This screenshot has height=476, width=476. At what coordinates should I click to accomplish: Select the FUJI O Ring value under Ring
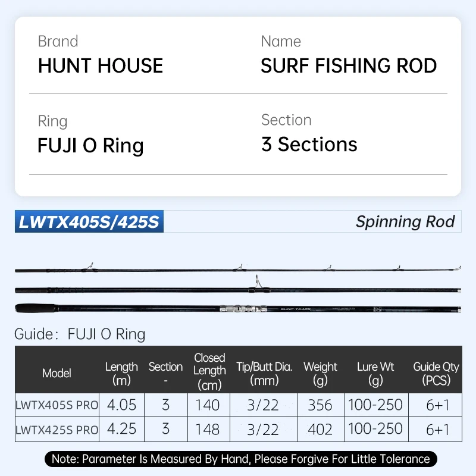point(90,146)
